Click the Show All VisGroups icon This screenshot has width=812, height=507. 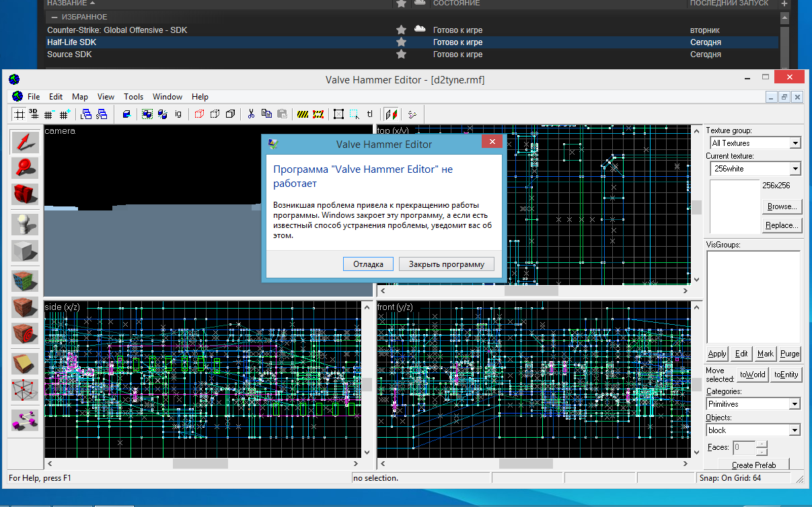coord(231,114)
